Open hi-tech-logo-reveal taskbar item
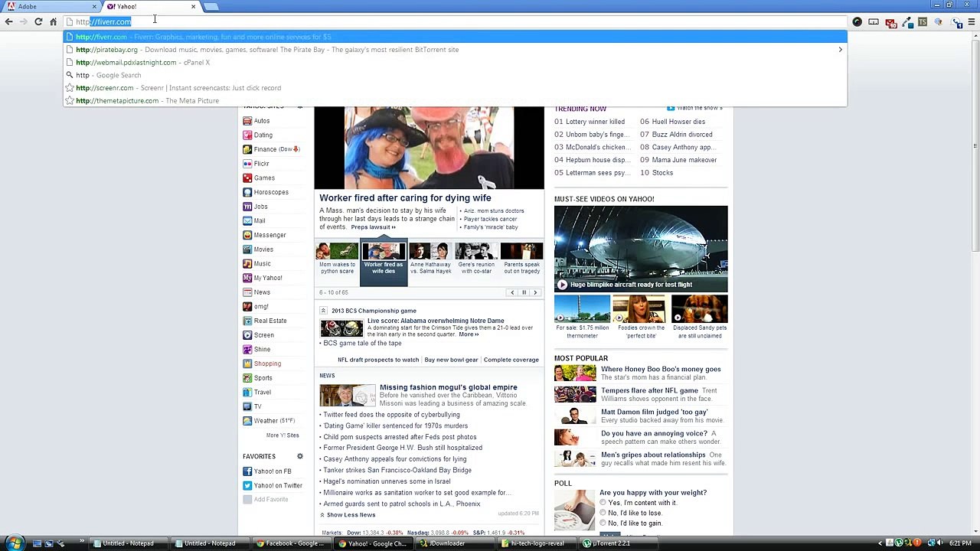 click(537, 543)
